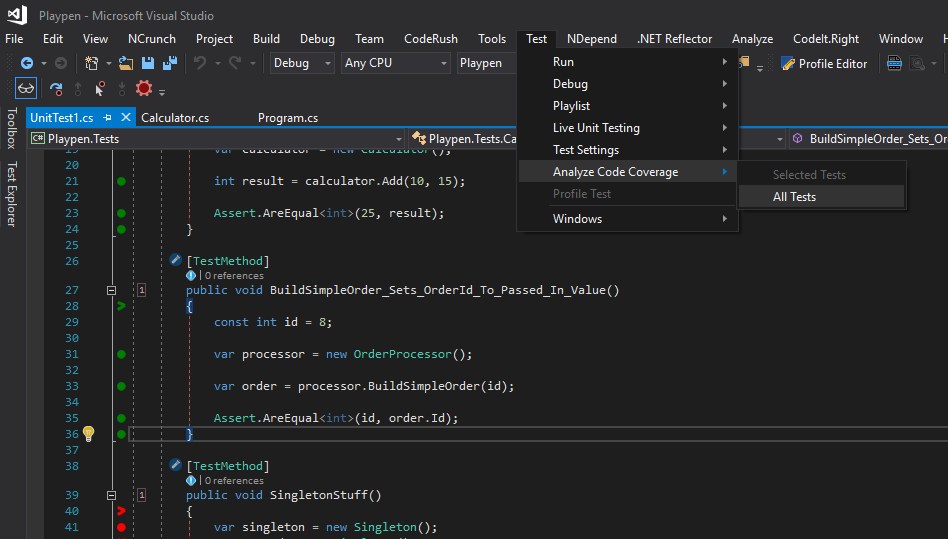Select Live Unit Testing menu entry

[x=628, y=127]
